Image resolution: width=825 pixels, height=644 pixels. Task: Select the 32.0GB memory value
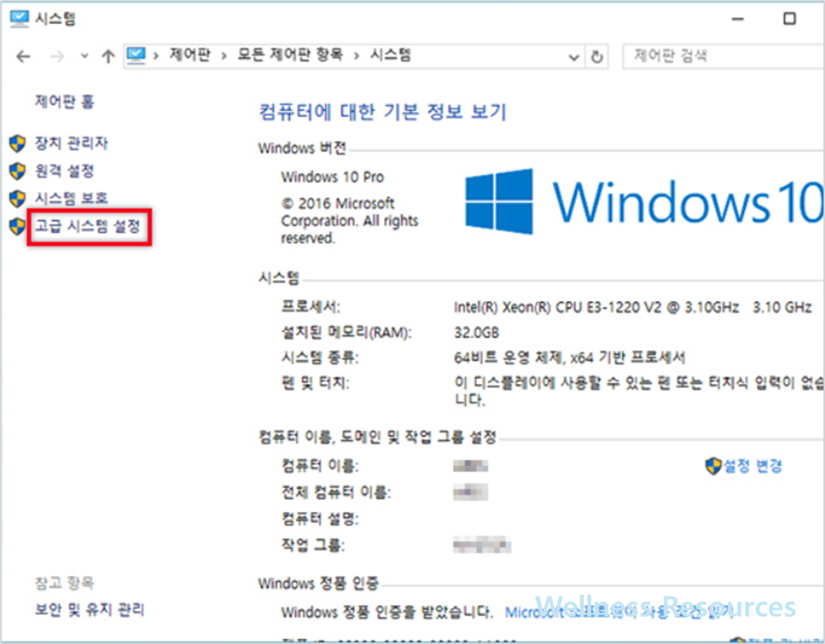pos(477,333)
